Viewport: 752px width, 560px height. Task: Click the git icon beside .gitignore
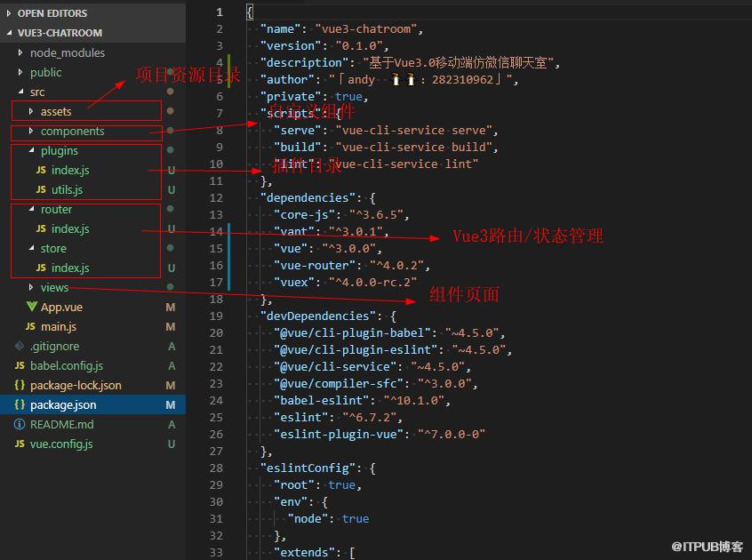tap(20, 346)
